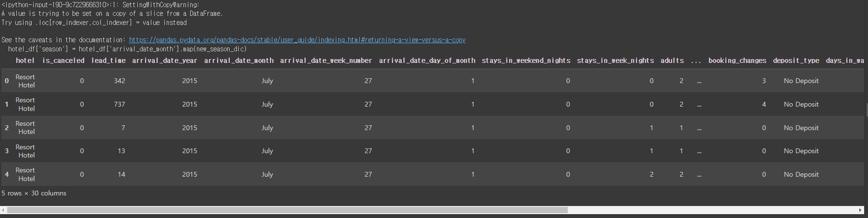Click the lead_time value 342
868x218 pixels.
120,81
